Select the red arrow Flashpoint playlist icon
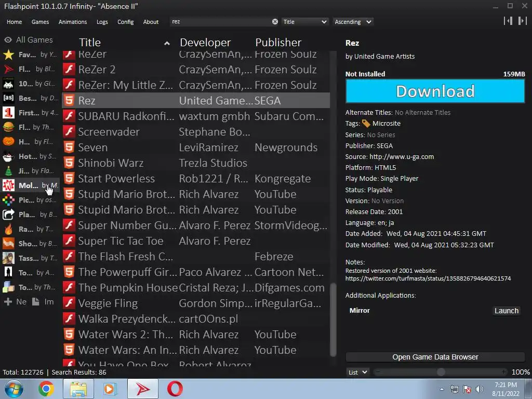 tap(8, 69)
